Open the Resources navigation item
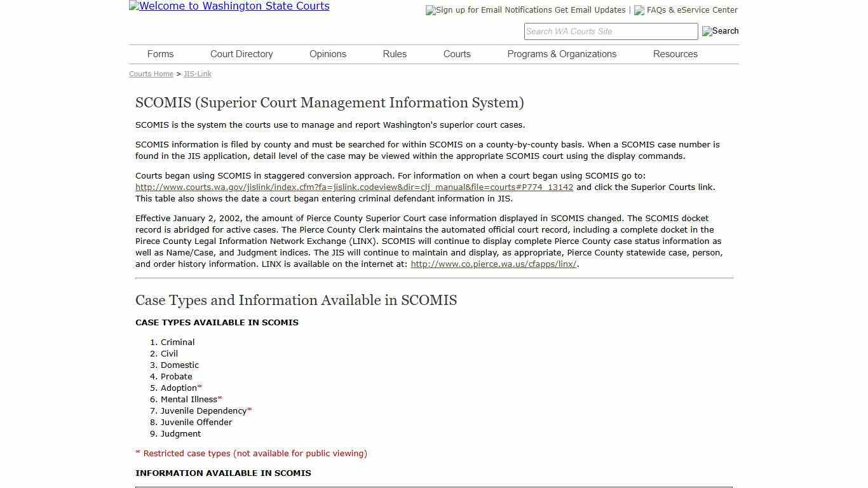The width and height of the screenshot is (868, 488). pos(675,54)
